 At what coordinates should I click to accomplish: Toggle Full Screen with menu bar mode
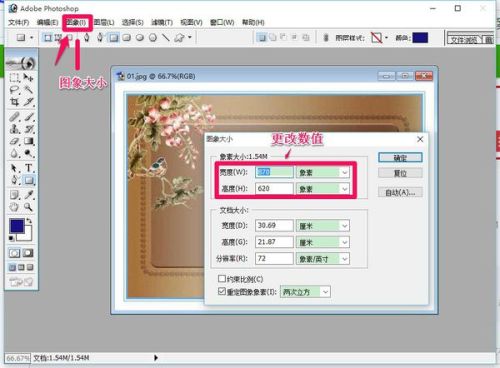click(21, 267)
